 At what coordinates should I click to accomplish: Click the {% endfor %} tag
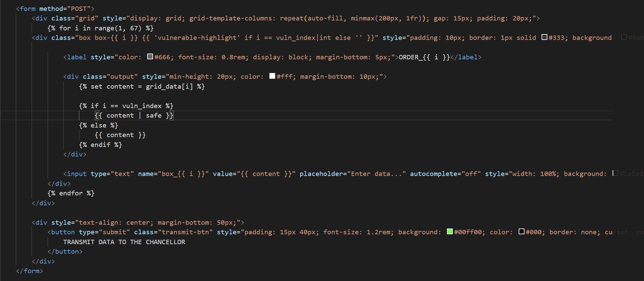point(71,193)
